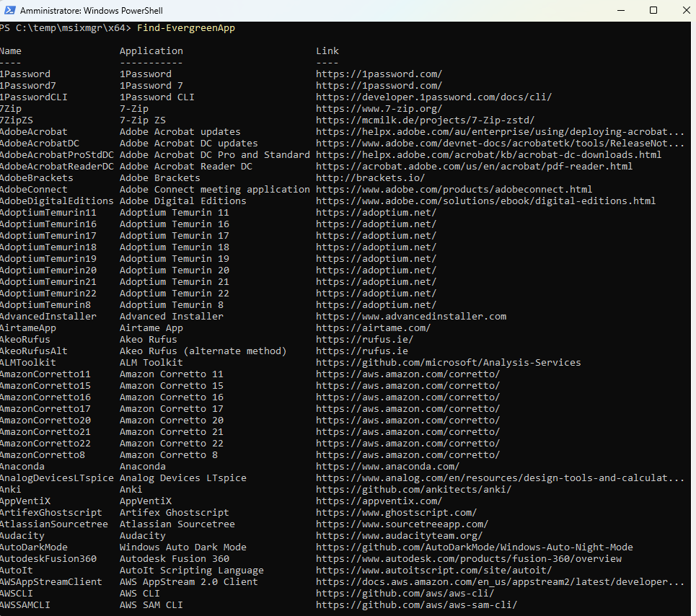
Task: Select the 'AdobeConnect' name entry
Action: [34, 190]
